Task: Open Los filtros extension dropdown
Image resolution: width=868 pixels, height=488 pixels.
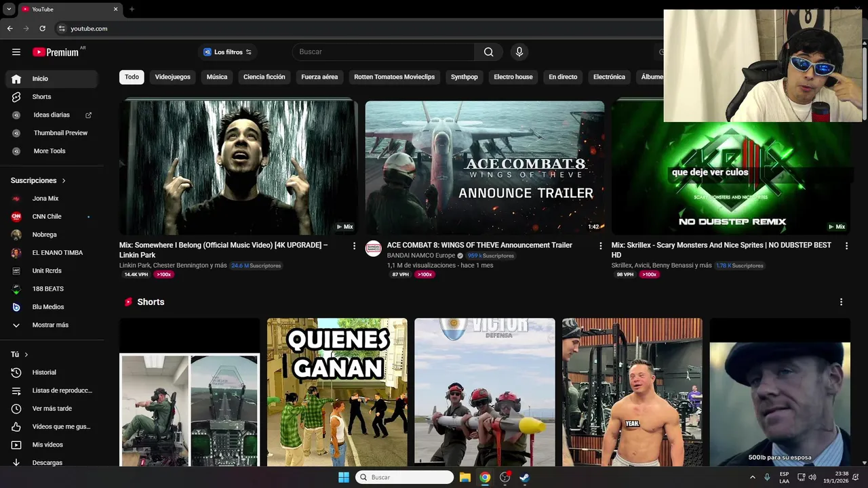Action: (x=227, y=52)
